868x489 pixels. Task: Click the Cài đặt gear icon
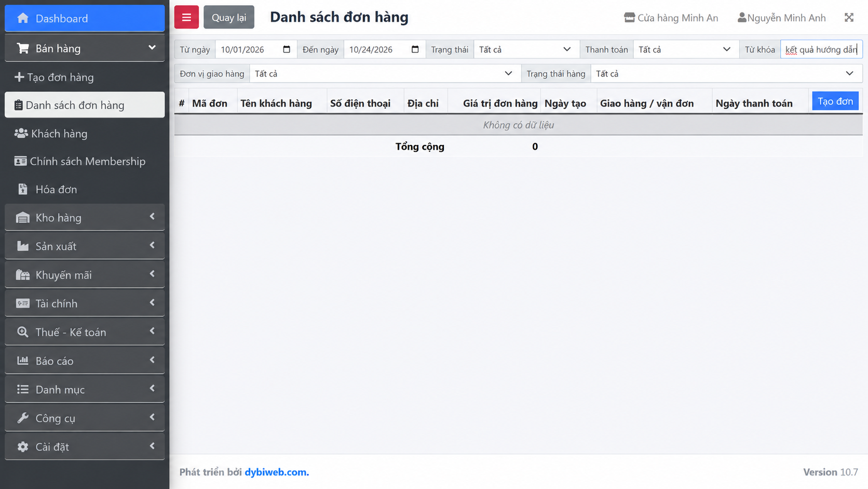click(23, 446)
